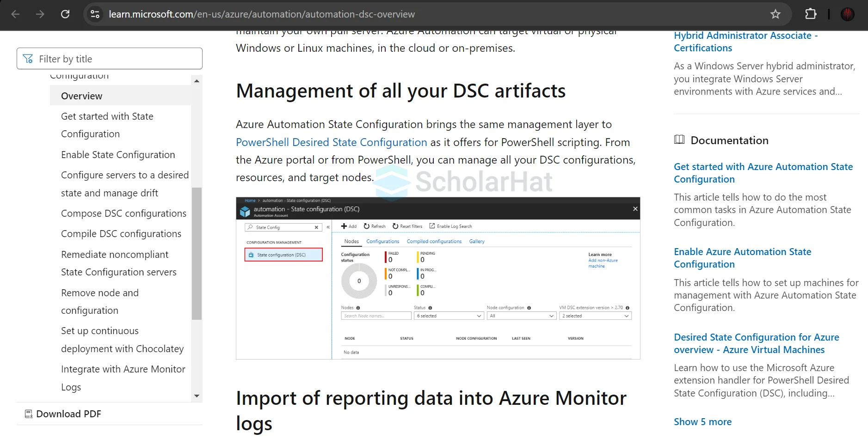
Task: Click sidebar scrollbar up arrow
Action: (197, 81)
